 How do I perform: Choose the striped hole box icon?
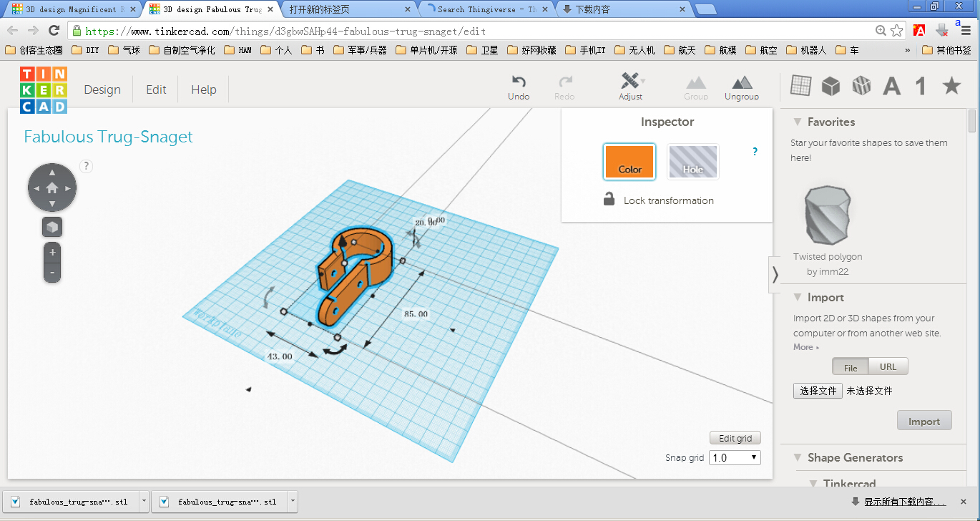861,86
